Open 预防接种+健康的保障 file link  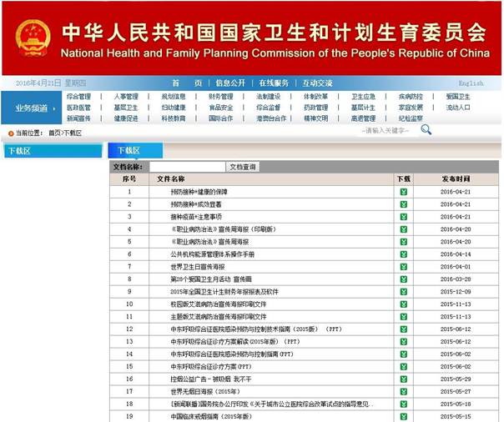coord(199,192)
